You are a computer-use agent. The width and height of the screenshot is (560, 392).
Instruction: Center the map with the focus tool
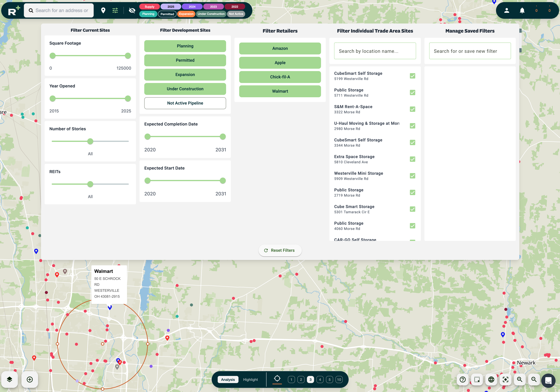pyautogui.click(x=505, y=380)
